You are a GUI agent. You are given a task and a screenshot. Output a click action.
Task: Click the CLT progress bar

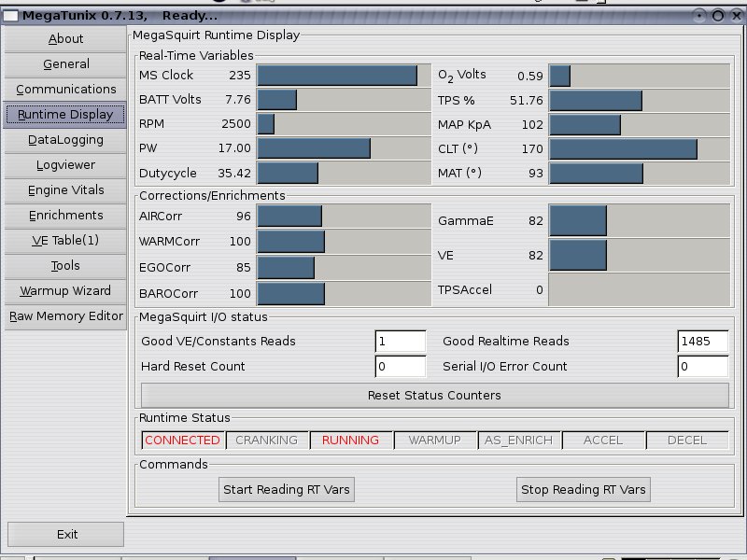[x=640, y=148]
